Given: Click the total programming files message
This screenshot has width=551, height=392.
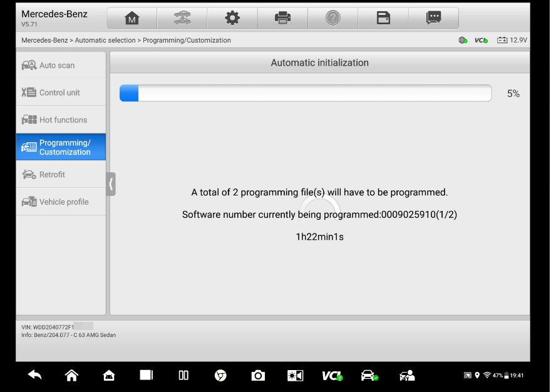Looking at the screenshot, I should (319, 192).
